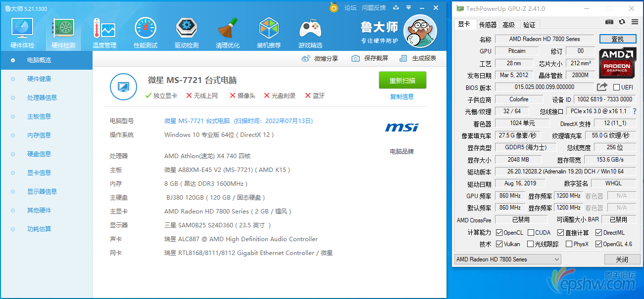Click the BIOS export share arrow icon
Viewport: 644px width, 299px height.
point(602,87)
